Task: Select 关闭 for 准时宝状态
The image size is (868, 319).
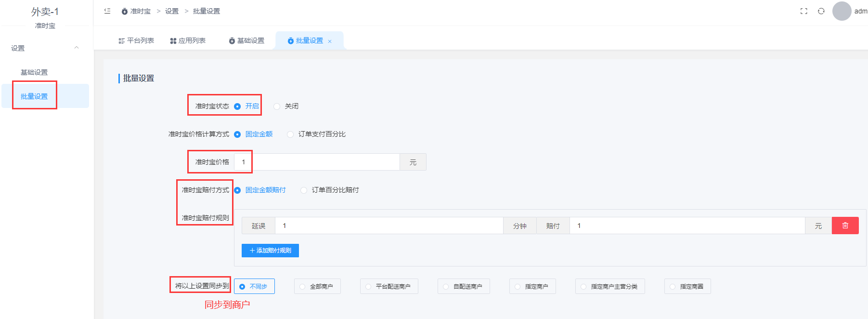Action: click(277, 106)
